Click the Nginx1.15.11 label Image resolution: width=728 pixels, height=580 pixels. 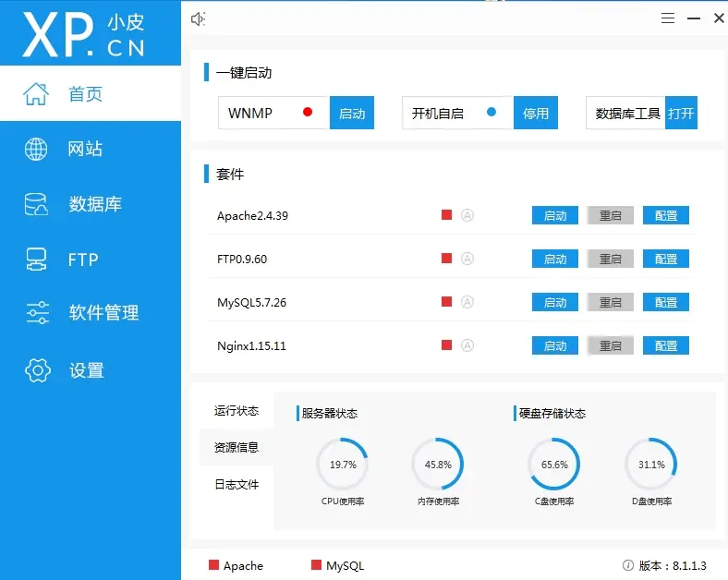[251, 346]
